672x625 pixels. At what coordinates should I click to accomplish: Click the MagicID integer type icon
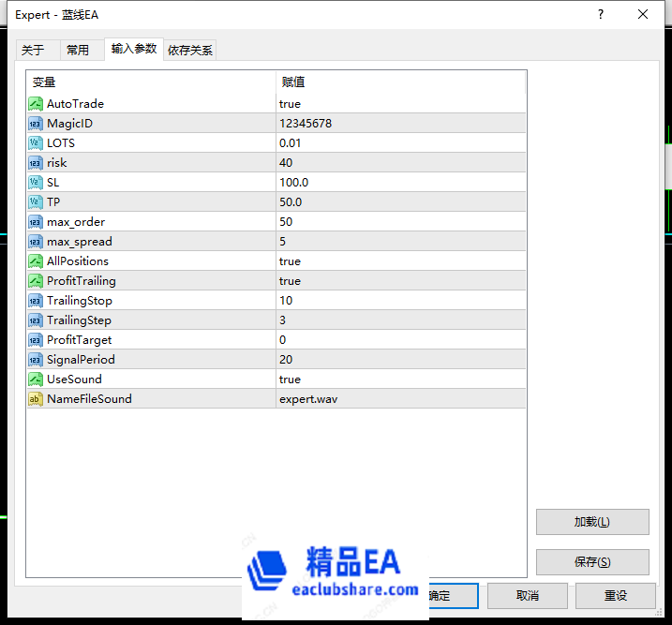coord(36,124)
